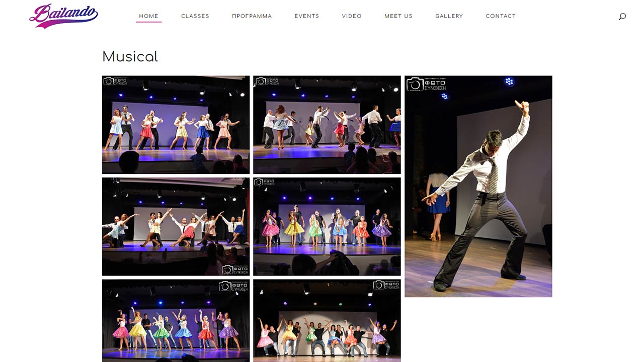Viewport: 644px width, 362px height.
Task: Click the Bailando logo
Action: [63, 16]
